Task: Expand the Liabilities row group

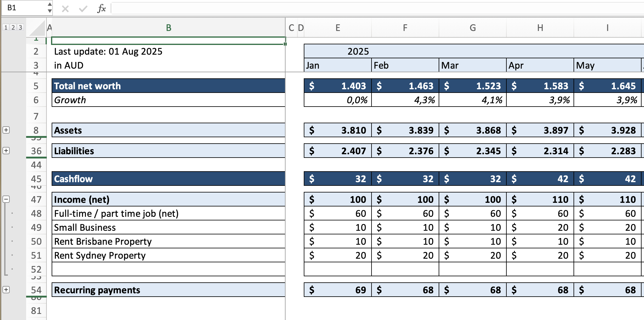Action: coord(6,151)
